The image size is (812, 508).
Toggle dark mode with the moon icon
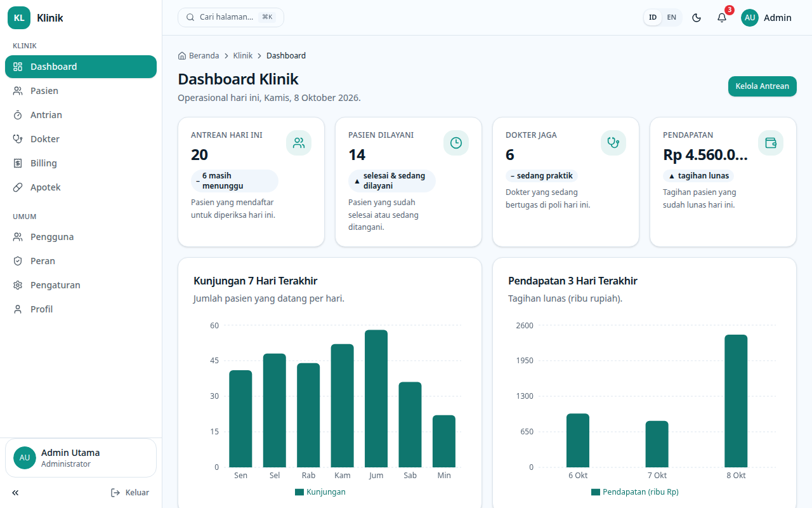click(697, 18)
